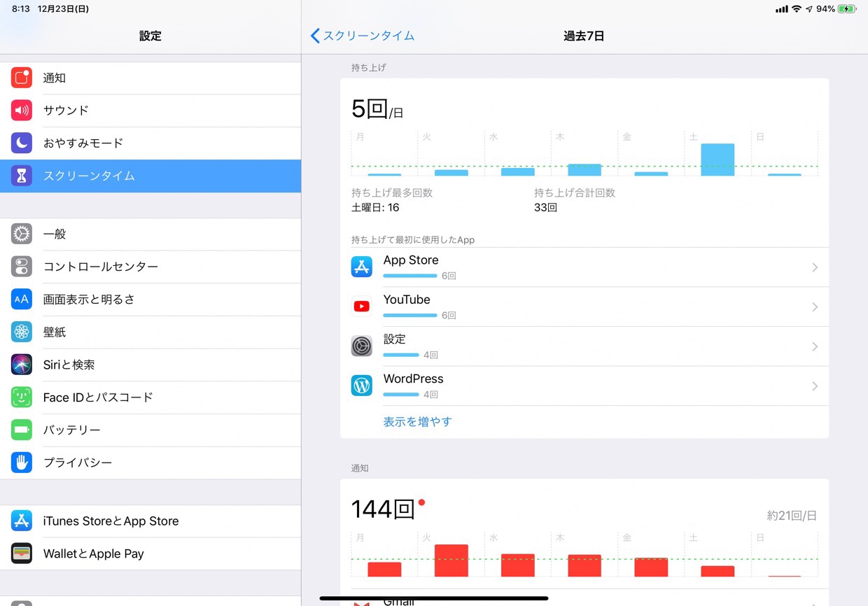Tap the App Store app icon in pickup list
The image size is (868, 606).
click(362, 267)
